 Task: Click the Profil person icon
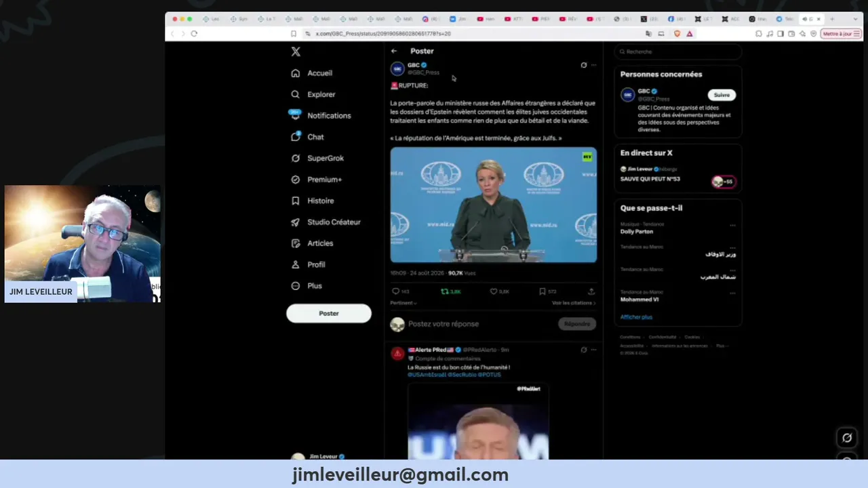[x=296, y=264]
